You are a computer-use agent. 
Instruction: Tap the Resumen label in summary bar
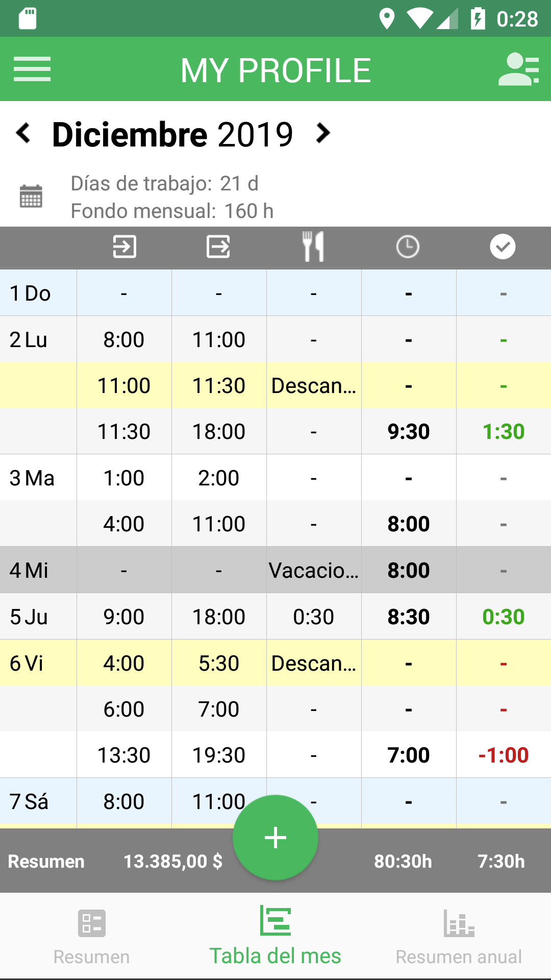click(46, 861)
